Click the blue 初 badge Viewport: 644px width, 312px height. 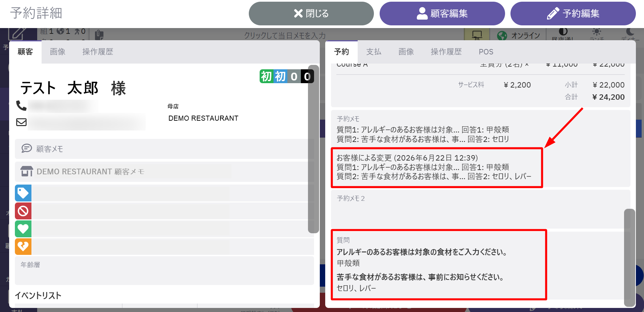click(280, 76)
